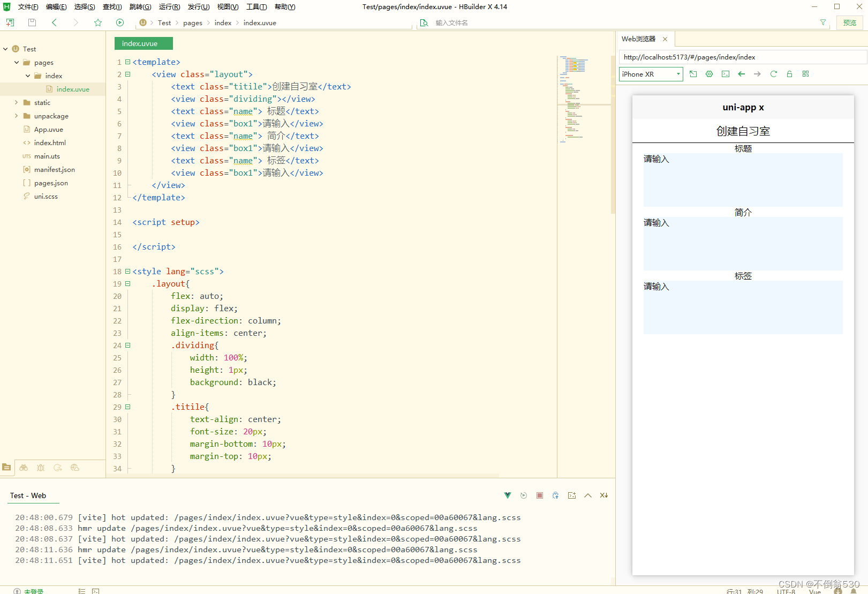
Task: Open the 运行(R) menu
Action: [x=169, y=7]
